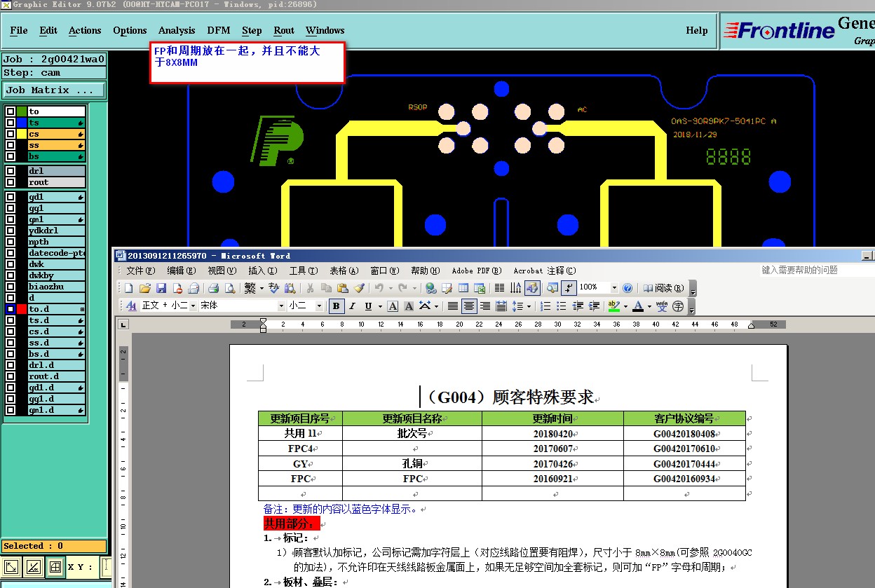
Task: Click the Word Help question mark icon
Action: point(628,288)
